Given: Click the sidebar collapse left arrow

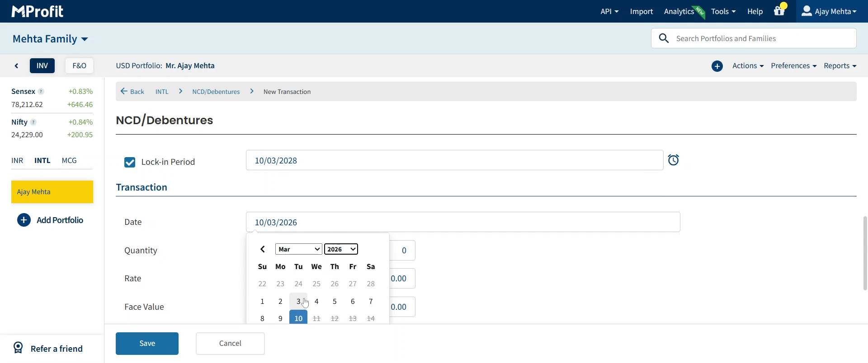Looking at the screenshot, I should pyautogui.click(x=17, y=66).
